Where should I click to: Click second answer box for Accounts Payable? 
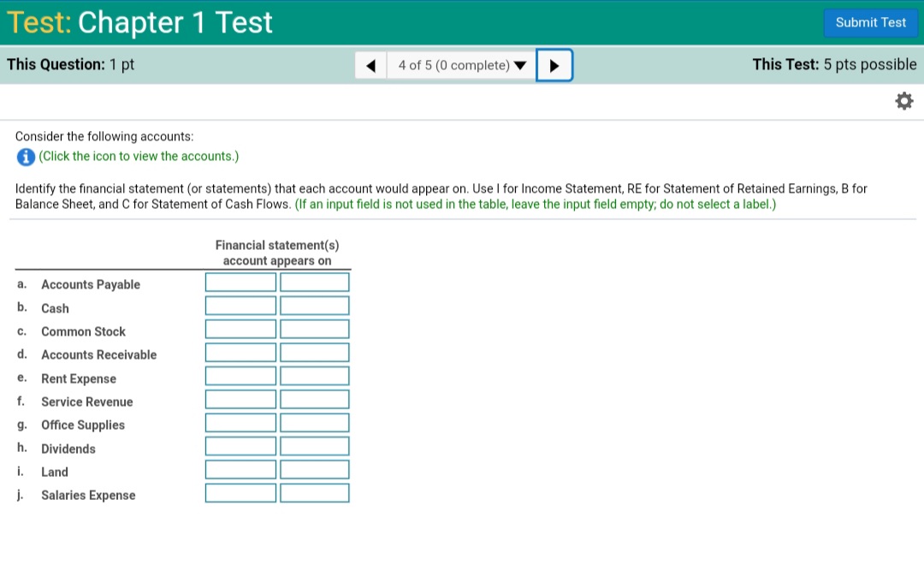coord(314,282)
